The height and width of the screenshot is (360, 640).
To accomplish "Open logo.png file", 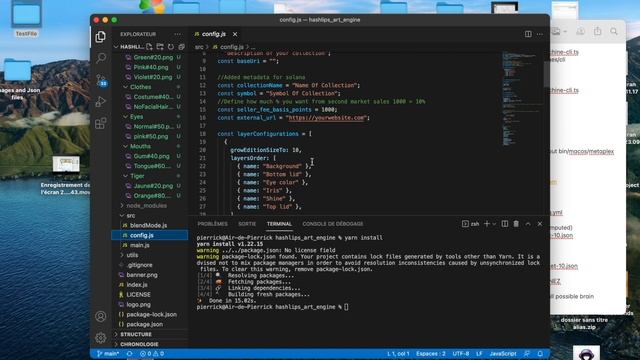I will [138, 304].
